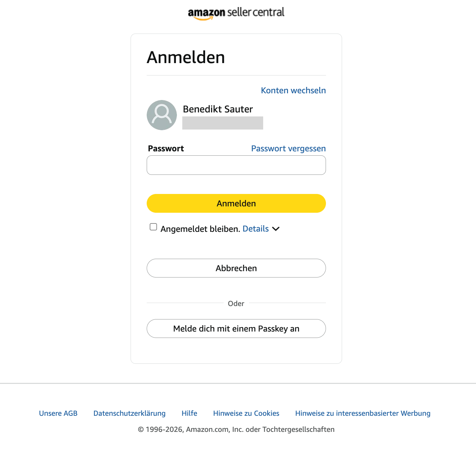Click the yellow Anmelden sign-in button
This screenshot has width=476, height=451.
(236, 203)
